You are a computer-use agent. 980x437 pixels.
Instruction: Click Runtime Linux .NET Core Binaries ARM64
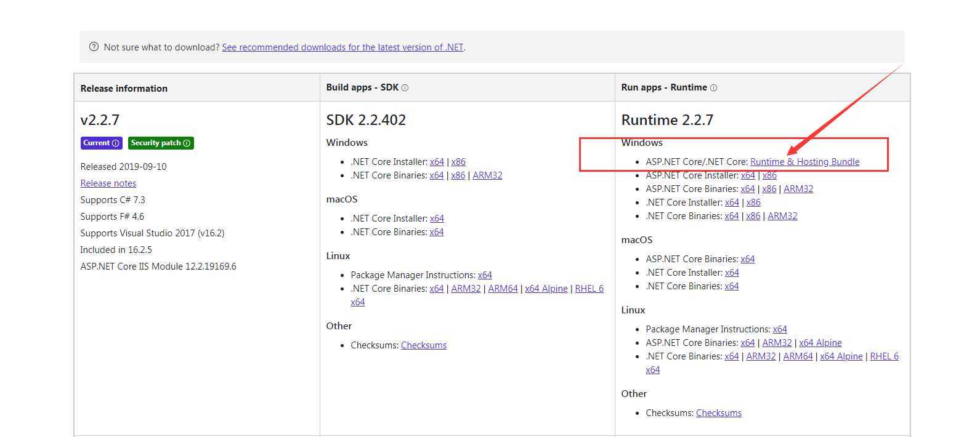[798, 356]
